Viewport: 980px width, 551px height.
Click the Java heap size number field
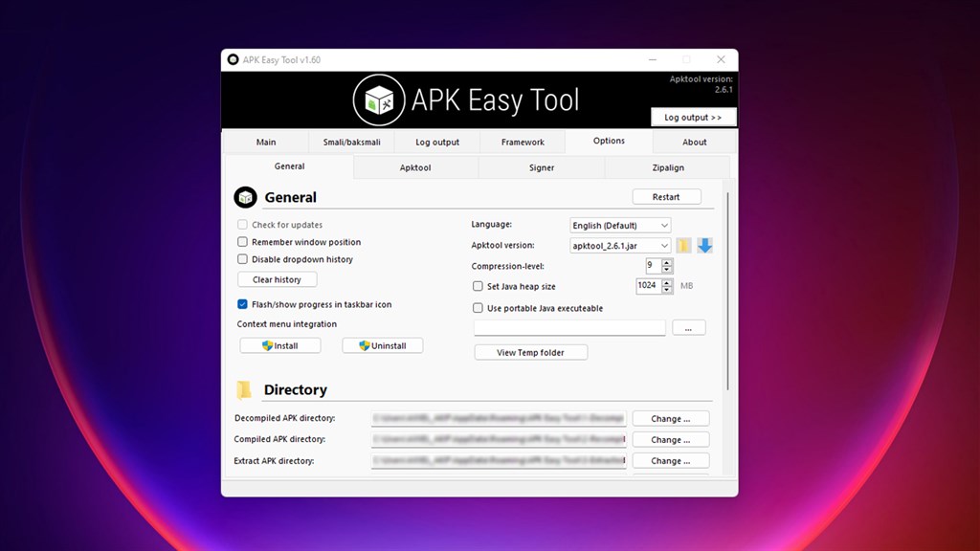point(649,285)
